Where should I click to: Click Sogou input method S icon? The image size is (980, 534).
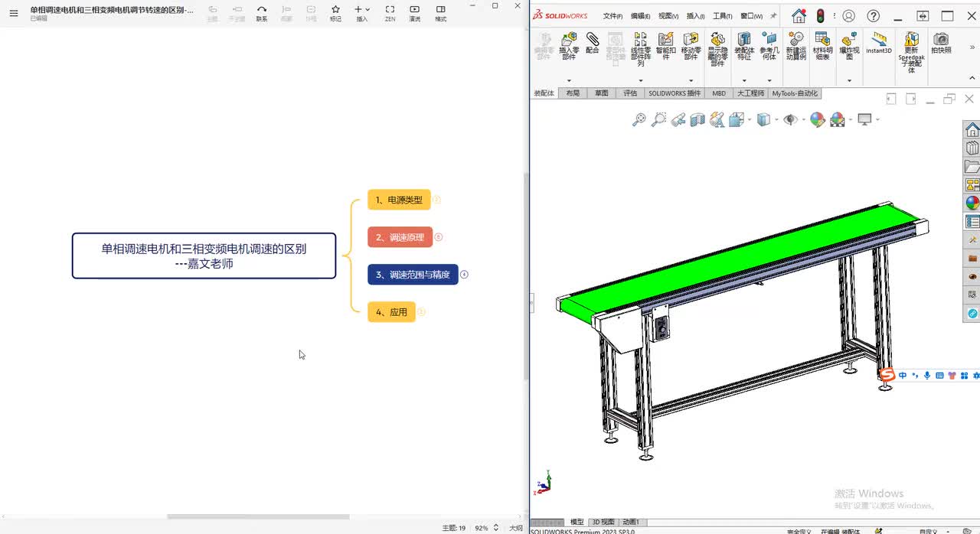click(x=887, y=375)
